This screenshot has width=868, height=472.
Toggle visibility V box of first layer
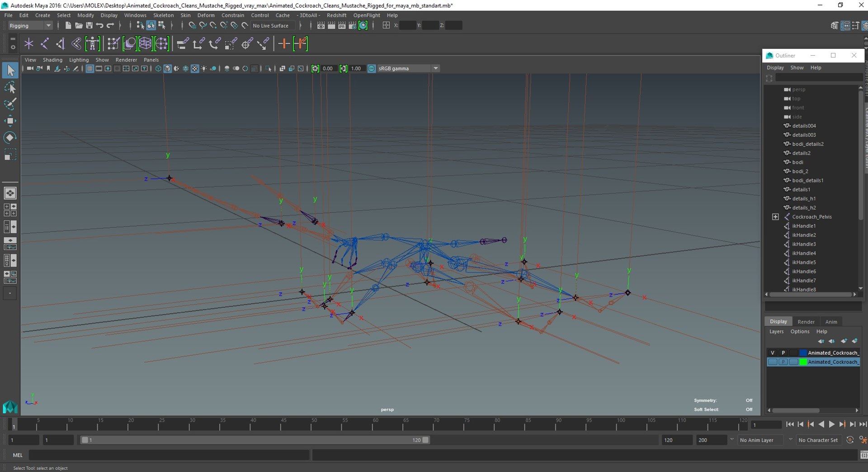(772, 353)
